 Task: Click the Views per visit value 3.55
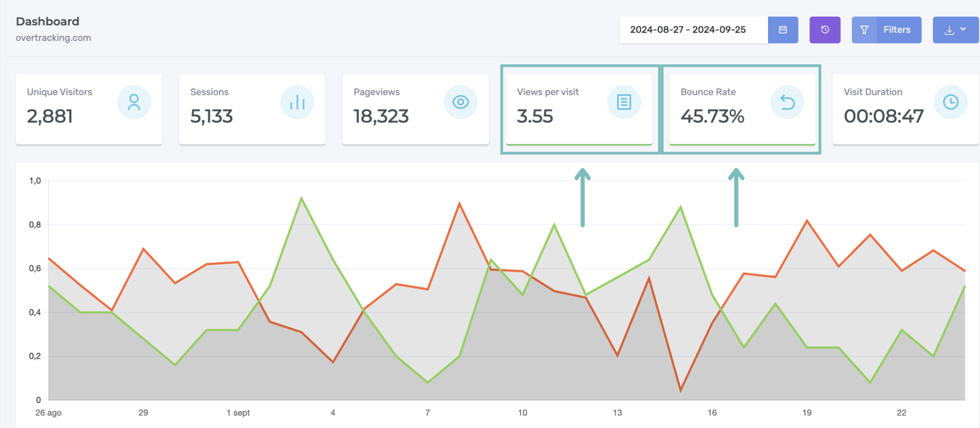pos(535,116)
